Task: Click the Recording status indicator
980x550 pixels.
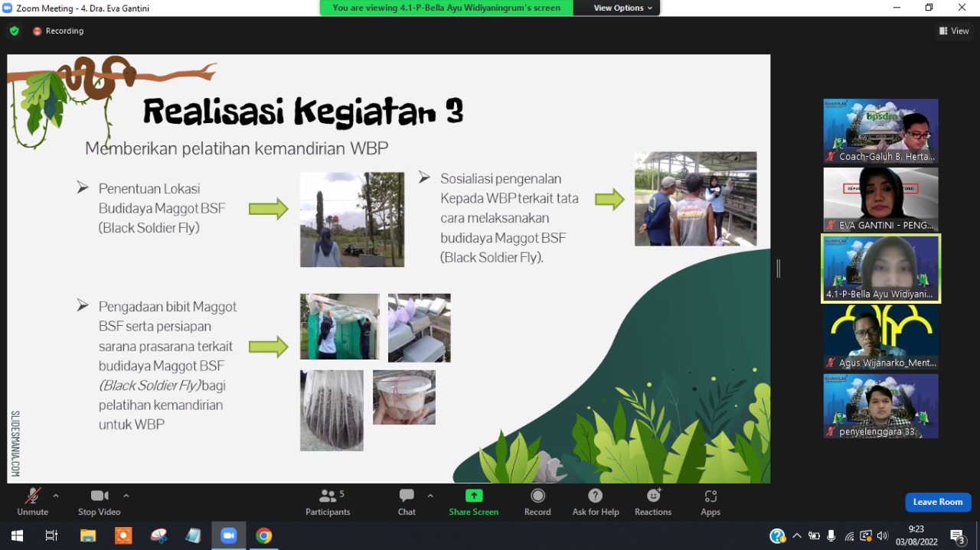Action: pyautogui.click(x=58, y=31)
